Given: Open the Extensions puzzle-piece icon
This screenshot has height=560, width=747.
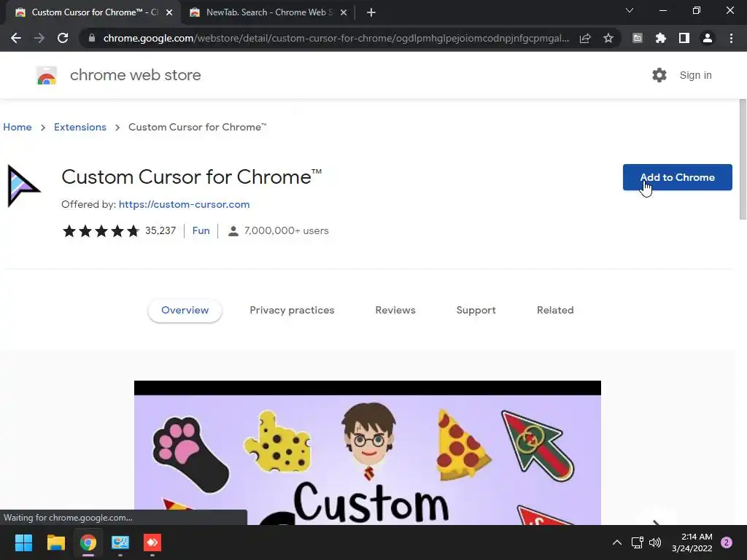Looking at the screenshot, I should coord(660,38).
